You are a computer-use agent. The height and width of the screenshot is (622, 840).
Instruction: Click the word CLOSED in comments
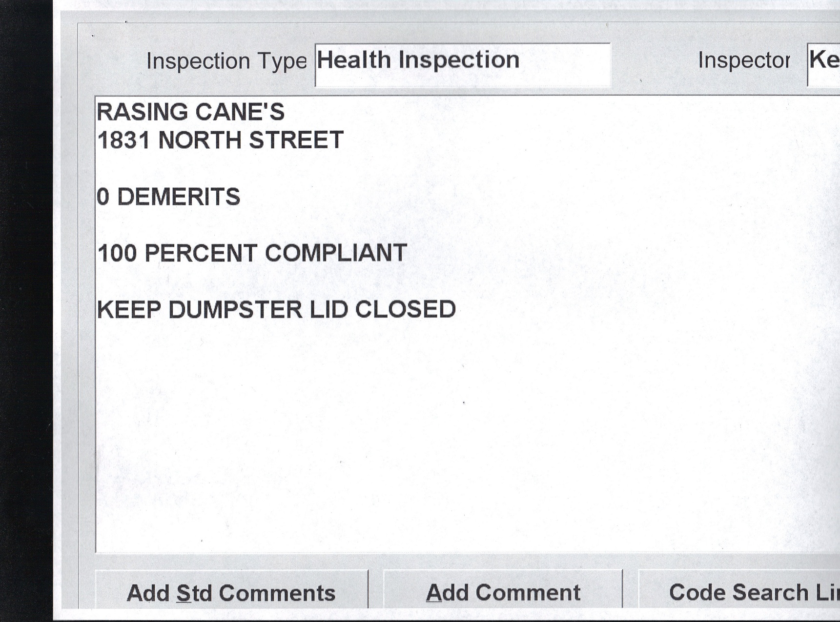405,310
